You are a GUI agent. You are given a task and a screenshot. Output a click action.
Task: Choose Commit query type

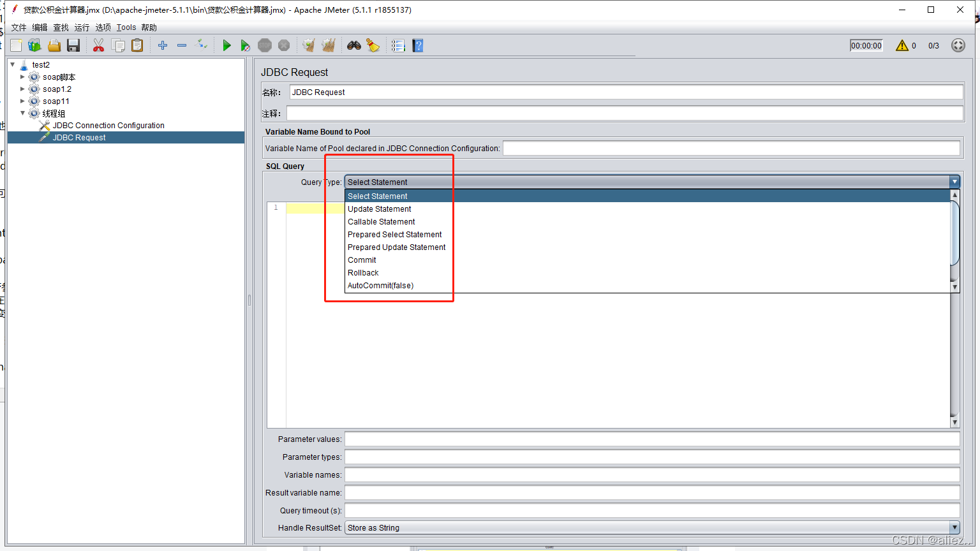(x=648, y=260)
